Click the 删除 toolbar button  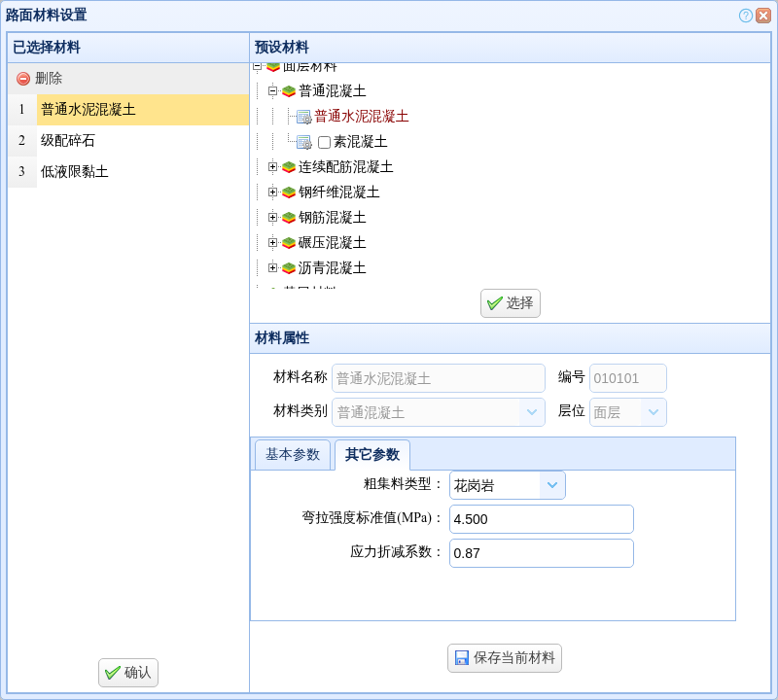point(40,79)
